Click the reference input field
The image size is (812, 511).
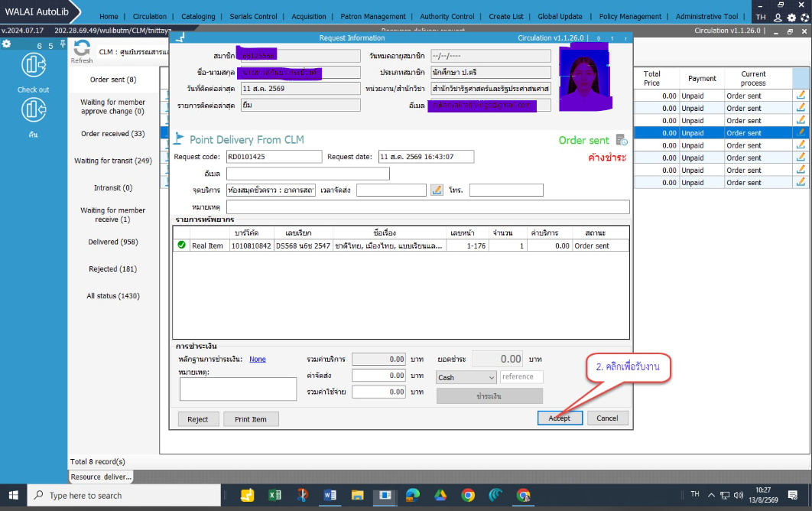click(x=521, y=377)
